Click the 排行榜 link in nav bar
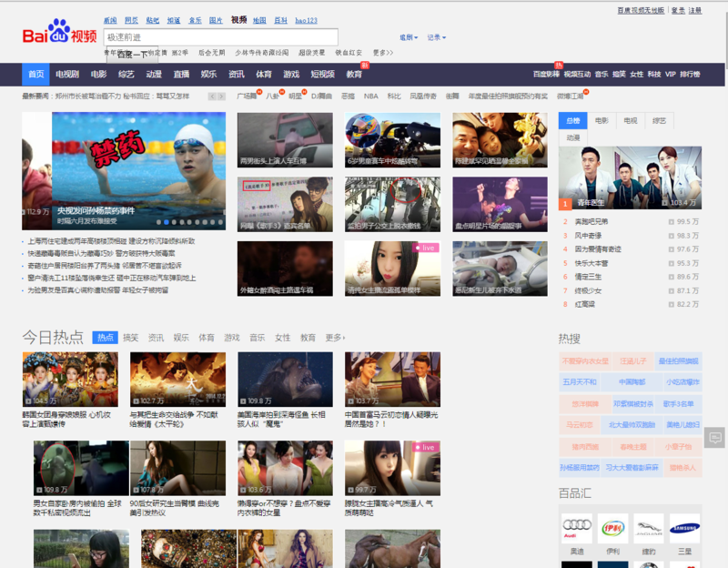728x568 pixels. coord(690,75)
